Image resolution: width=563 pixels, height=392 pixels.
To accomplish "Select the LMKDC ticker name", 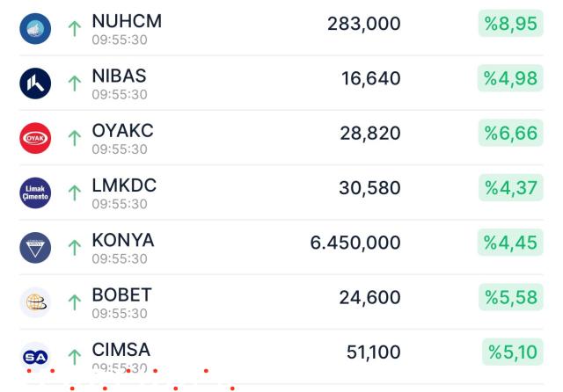I will click(124, 185).
